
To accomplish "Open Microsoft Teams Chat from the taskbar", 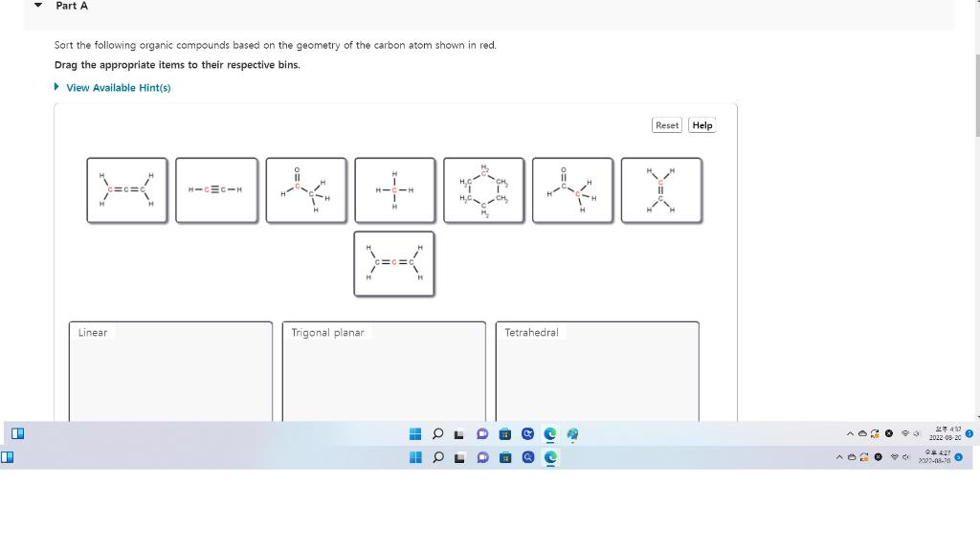I will [x=483, y=433].
